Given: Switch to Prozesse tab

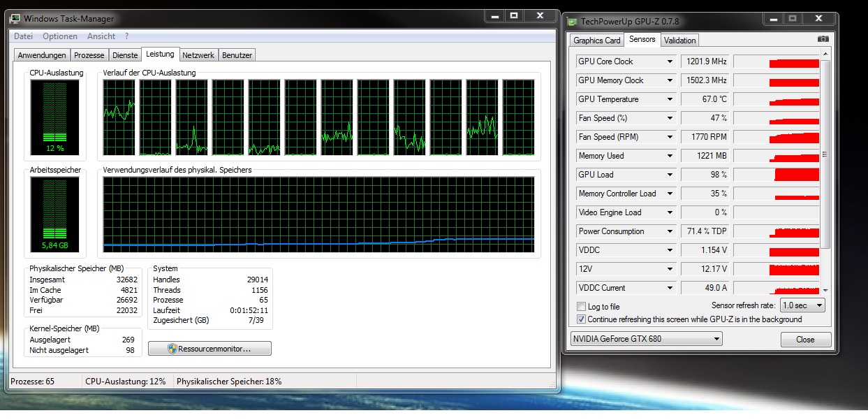Looking at the screenshot, I should click(x=89, y=55).
